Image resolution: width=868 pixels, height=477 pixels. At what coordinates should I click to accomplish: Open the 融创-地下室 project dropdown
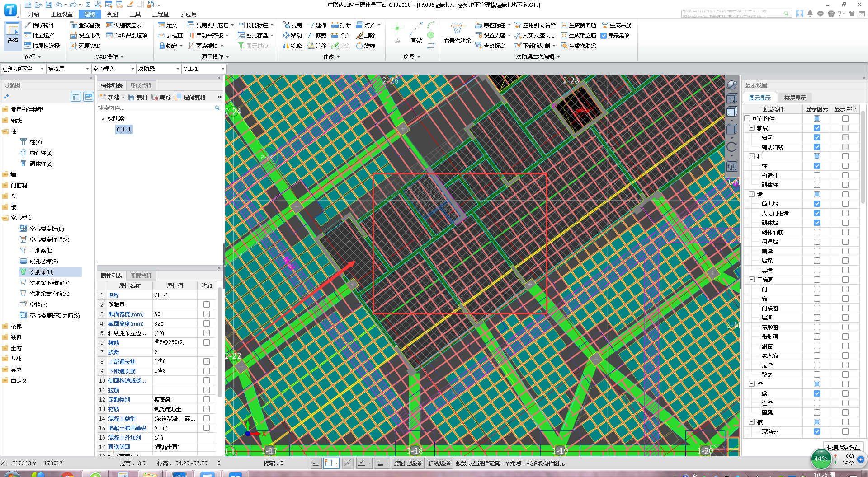(23, 69)
